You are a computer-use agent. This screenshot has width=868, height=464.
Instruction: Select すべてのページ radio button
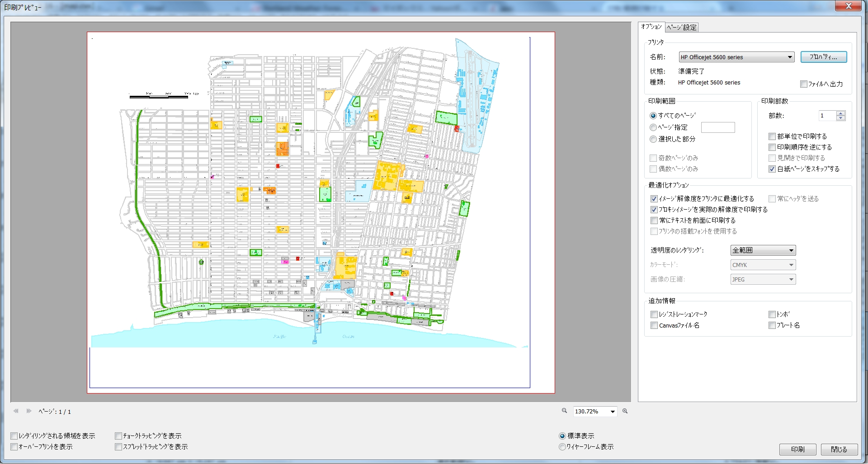653,116
